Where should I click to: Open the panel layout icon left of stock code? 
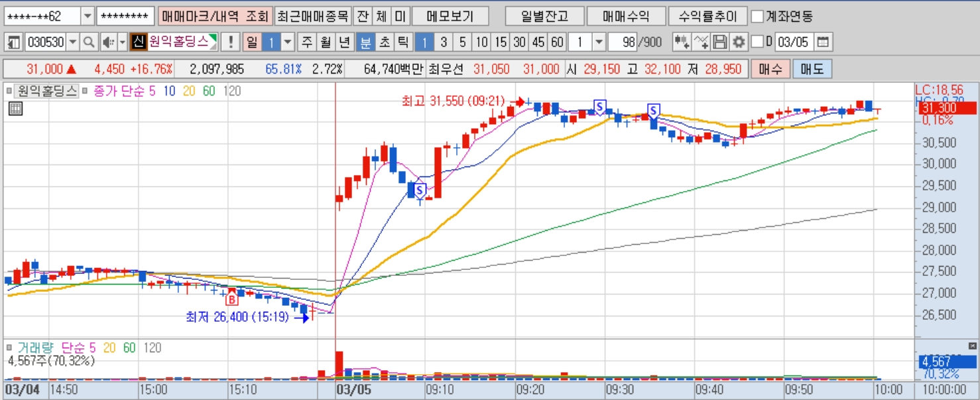(x=13, y=42)
